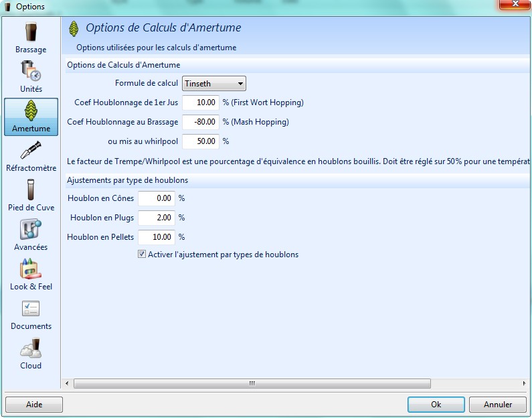Go to Pied de Cuve options

[31, 196]
